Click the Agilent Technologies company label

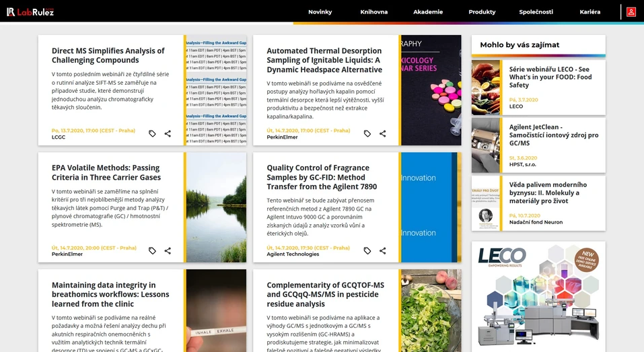pos(293,254)
